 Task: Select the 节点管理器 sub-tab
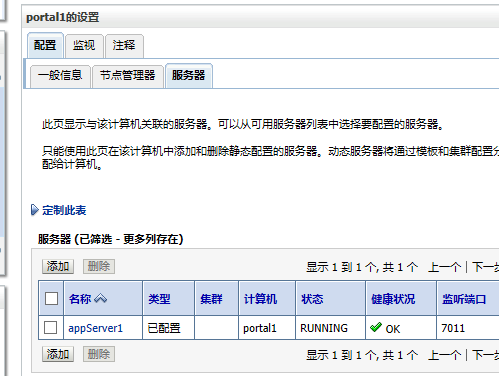click(x=128, y=75)
